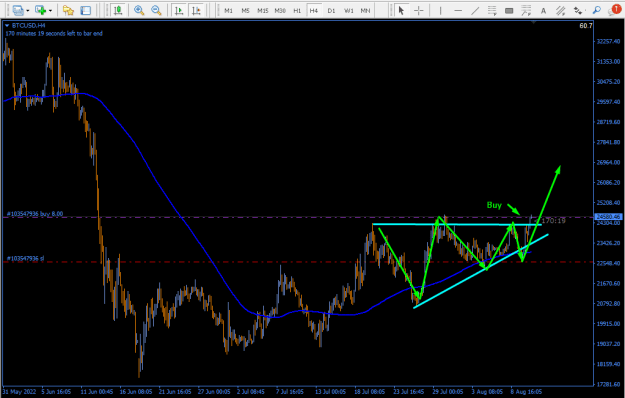Select the Fibonacci retracement lines tool
This screenshot has height=398, width=625.
click(492, 10)
